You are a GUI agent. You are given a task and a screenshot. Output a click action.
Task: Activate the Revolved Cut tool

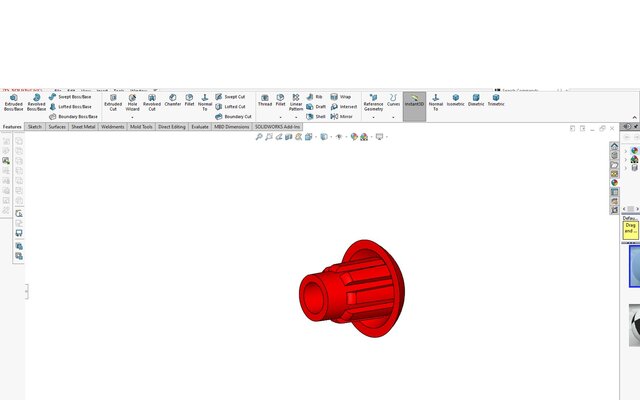click(x=152, y=102)
